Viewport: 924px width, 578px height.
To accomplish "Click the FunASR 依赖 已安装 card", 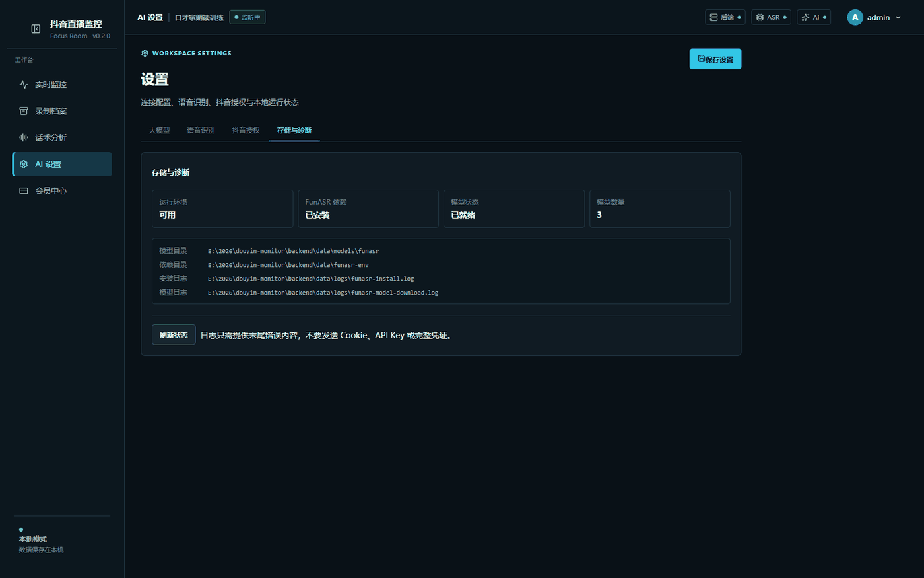I will coord(368,209).
